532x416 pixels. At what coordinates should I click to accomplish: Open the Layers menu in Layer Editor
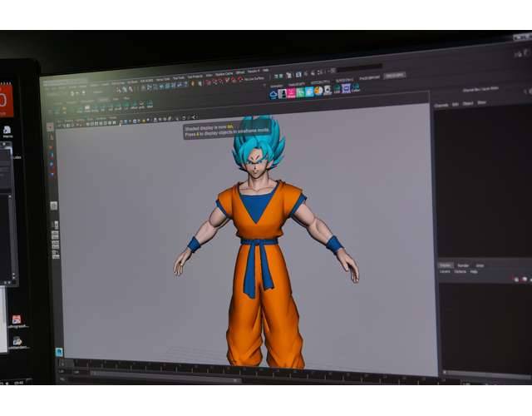445,272
